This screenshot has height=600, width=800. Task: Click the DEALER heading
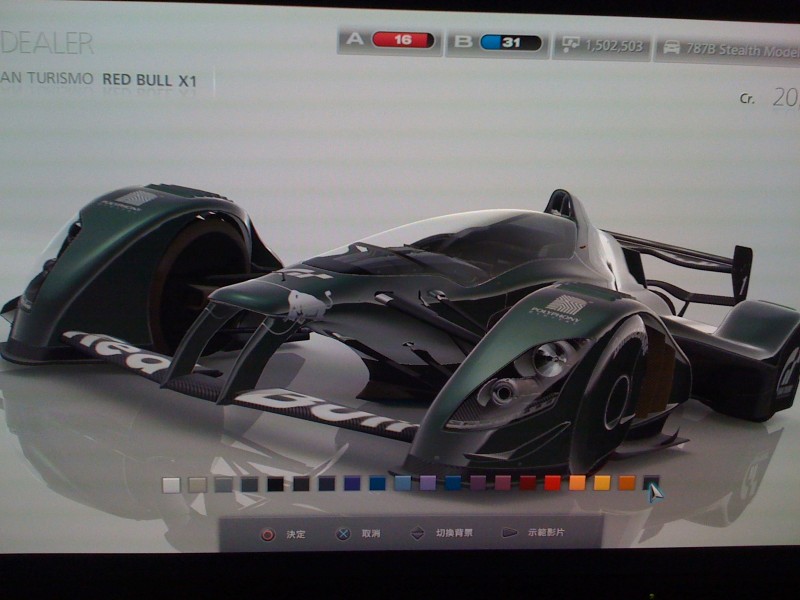pyautogui.click(x=47, y=43)
